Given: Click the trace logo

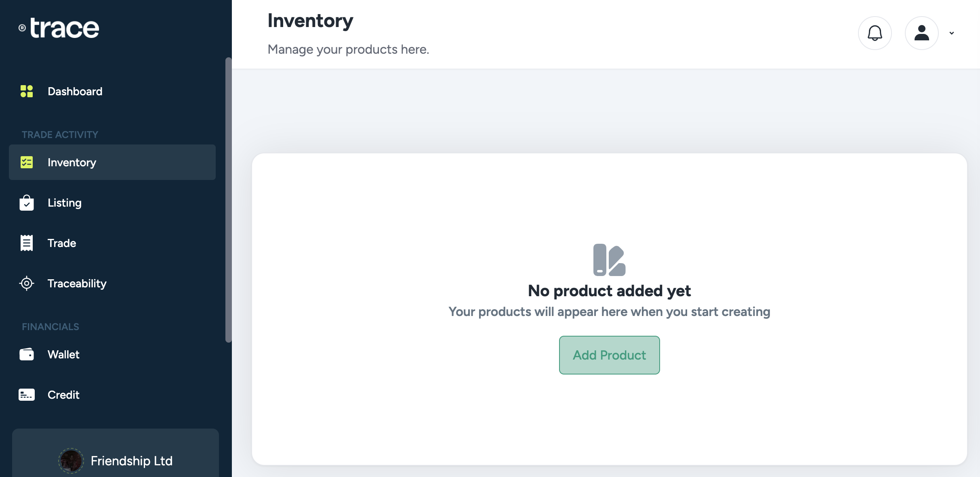Looking at the screenshot, I should pyautogui.click(x=59, y=28).
